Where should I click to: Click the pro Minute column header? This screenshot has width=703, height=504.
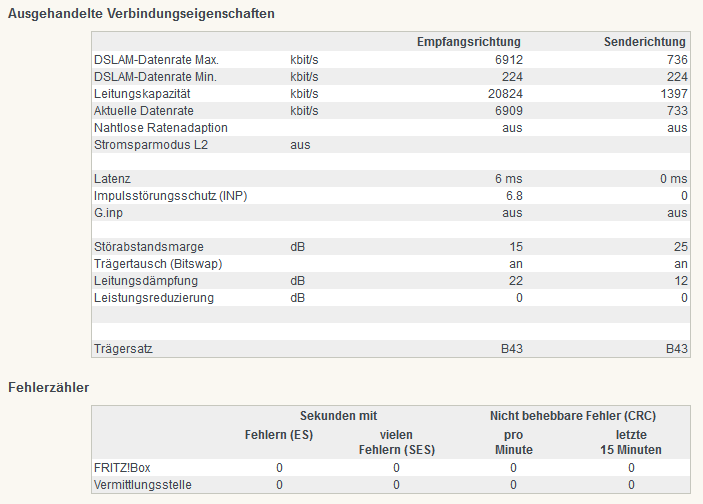pyautogui.click(x=514, y=443)
